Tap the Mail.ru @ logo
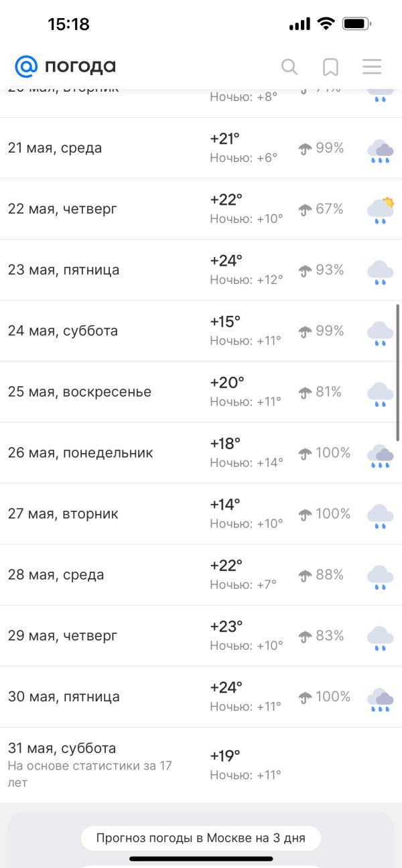The image size is (402, 868). (x=27, y=66)
